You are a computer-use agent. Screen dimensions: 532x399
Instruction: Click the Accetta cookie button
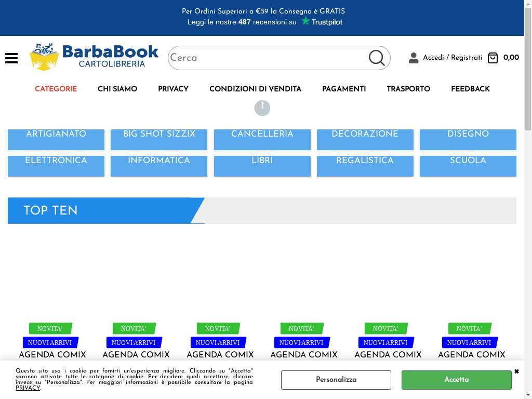point(456,380)
